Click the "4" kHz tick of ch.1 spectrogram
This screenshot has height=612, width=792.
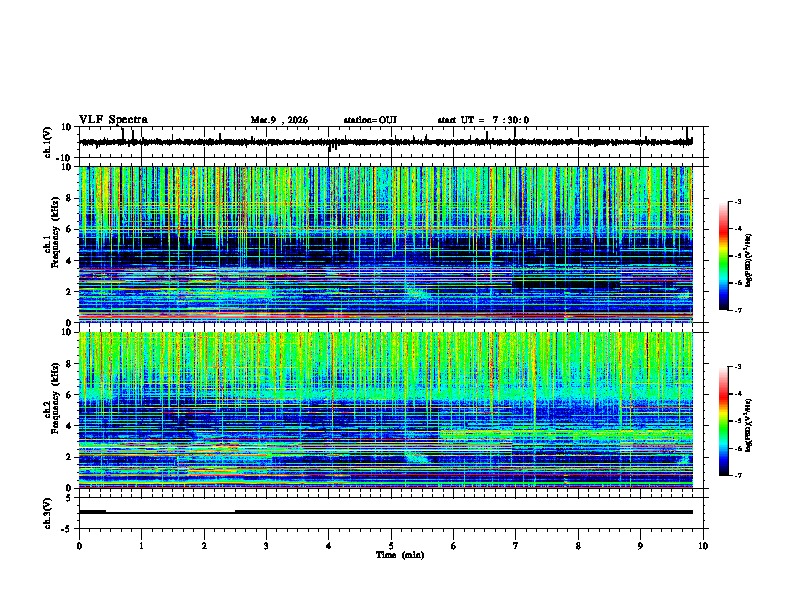pos(70,261)
